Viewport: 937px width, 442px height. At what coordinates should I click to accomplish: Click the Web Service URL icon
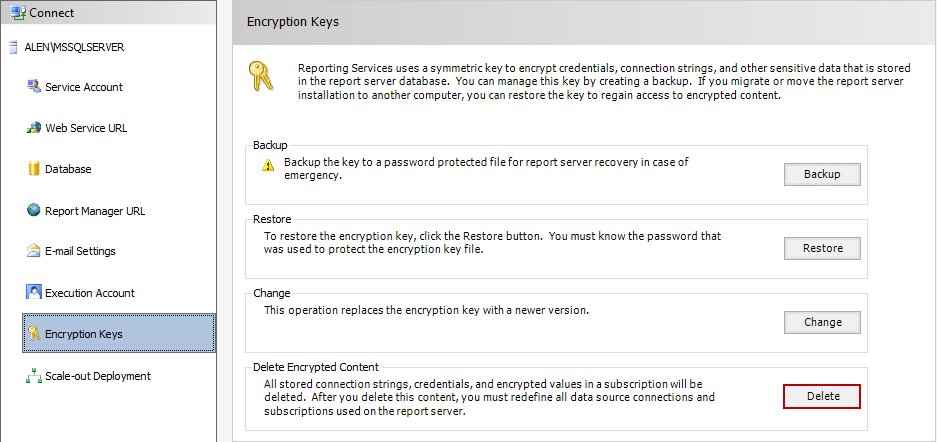point(34,128)
